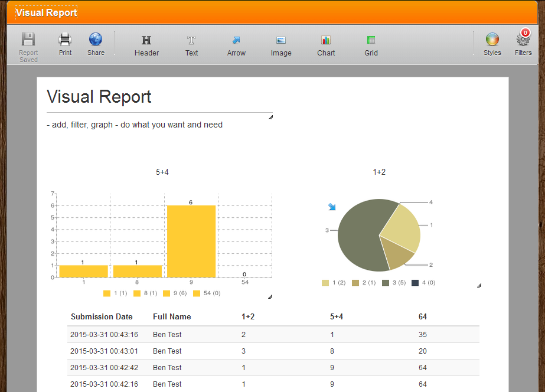Viewport: 545px width, 392px height.
Task: Click the subtitle text about add, filter, graph
Action: 135,125
